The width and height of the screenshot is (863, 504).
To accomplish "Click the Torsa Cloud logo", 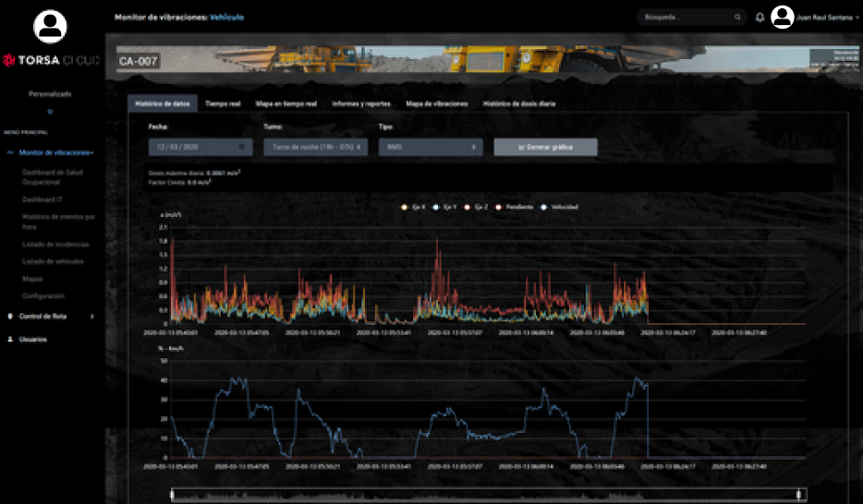I will coord(50,61).
